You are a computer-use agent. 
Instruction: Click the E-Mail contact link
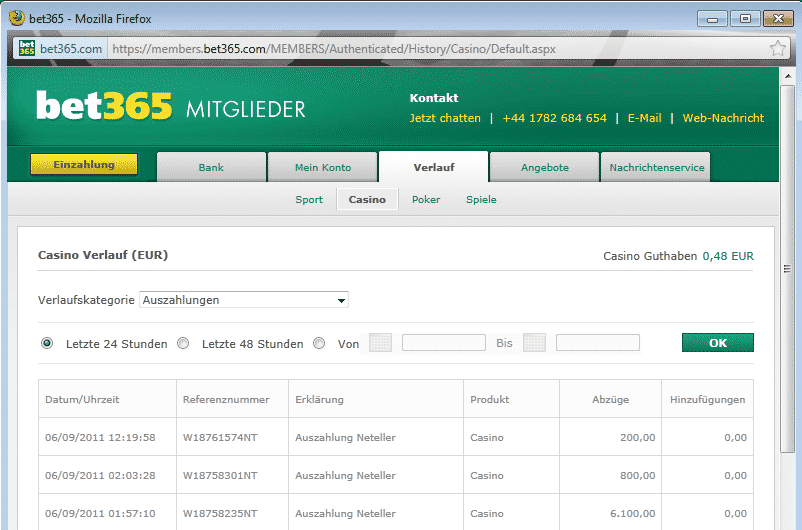click(x=644, y=118)
